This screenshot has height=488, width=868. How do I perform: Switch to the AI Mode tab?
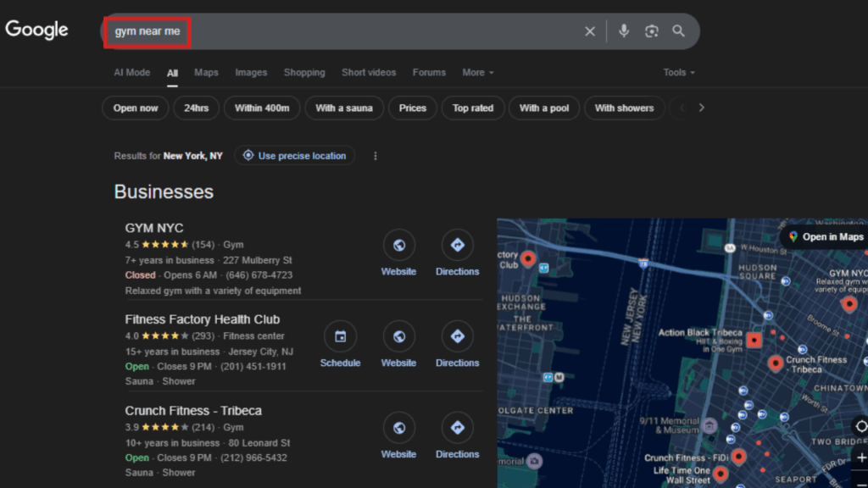tap(131, 73)
